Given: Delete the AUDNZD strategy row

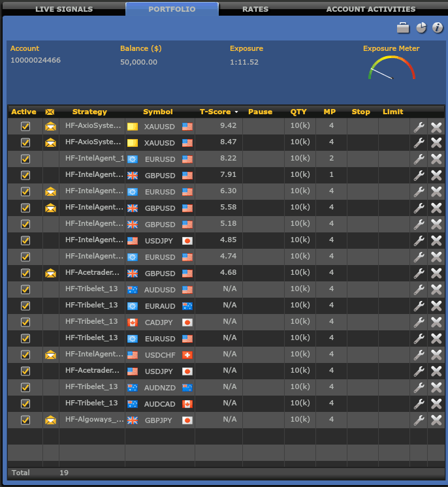Looking at the screenshot, I should [x=436, y=388].
